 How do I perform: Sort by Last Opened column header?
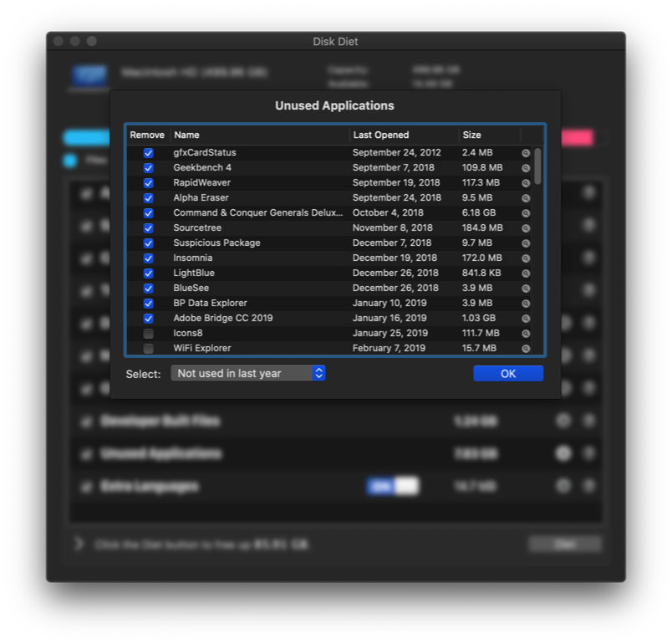(x=405, y=135)
